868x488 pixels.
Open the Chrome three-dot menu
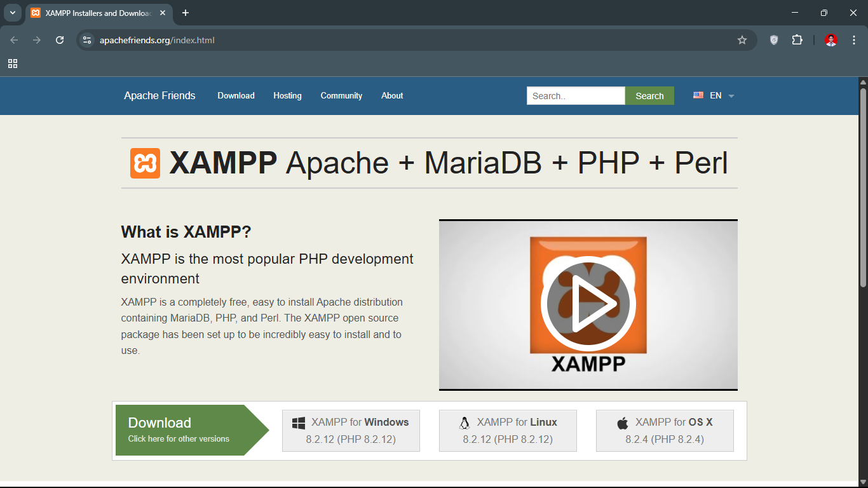[854, 40]
